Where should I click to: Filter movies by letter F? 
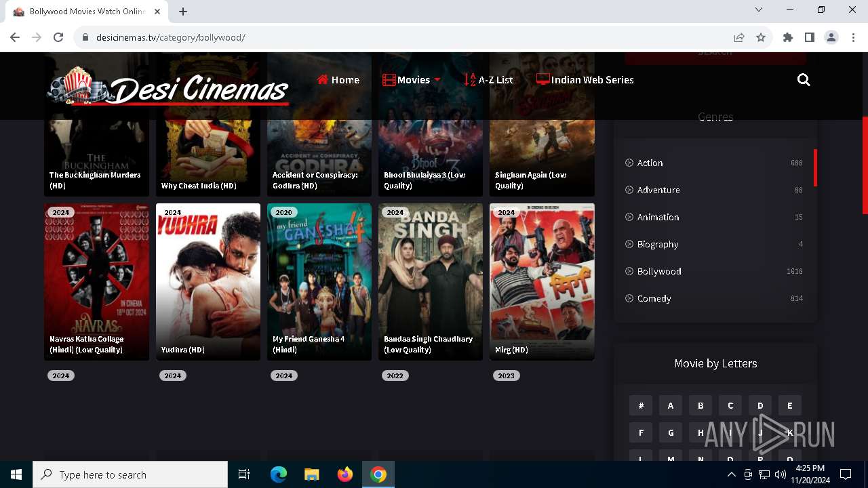(641, 432)
